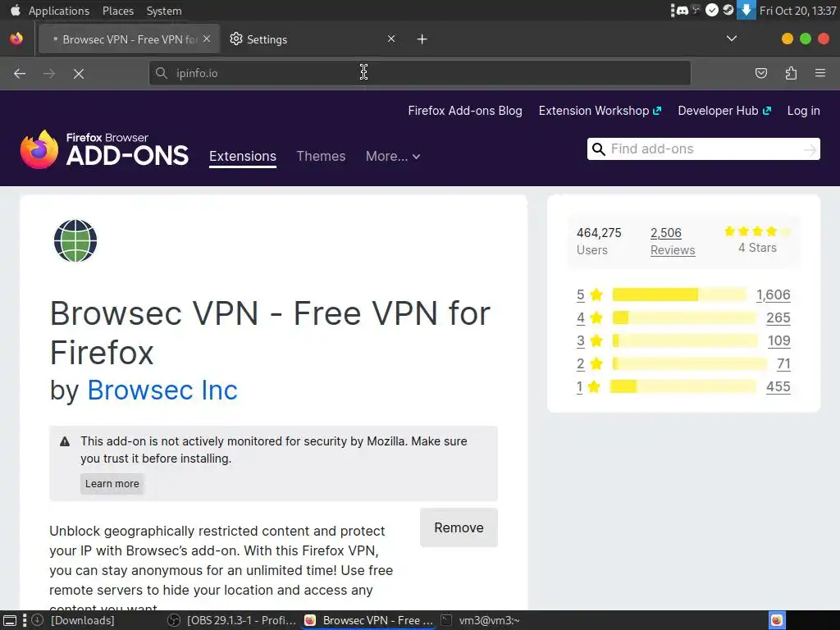Click the clock showing Fri Oct 20
The width and height of the screenshot is (840, 630).
pyautogui.click(x=797, y=11)
